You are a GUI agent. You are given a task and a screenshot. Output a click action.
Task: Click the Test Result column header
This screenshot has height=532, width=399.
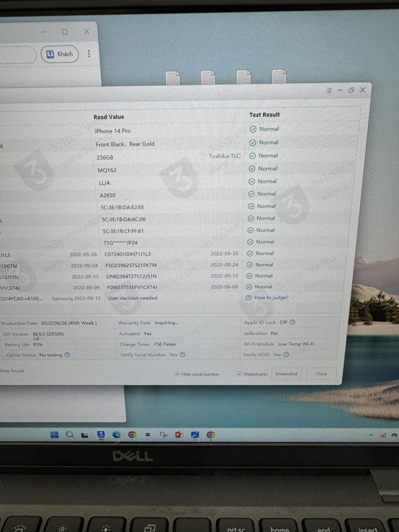pyautogui.click(x=264, y=115)
